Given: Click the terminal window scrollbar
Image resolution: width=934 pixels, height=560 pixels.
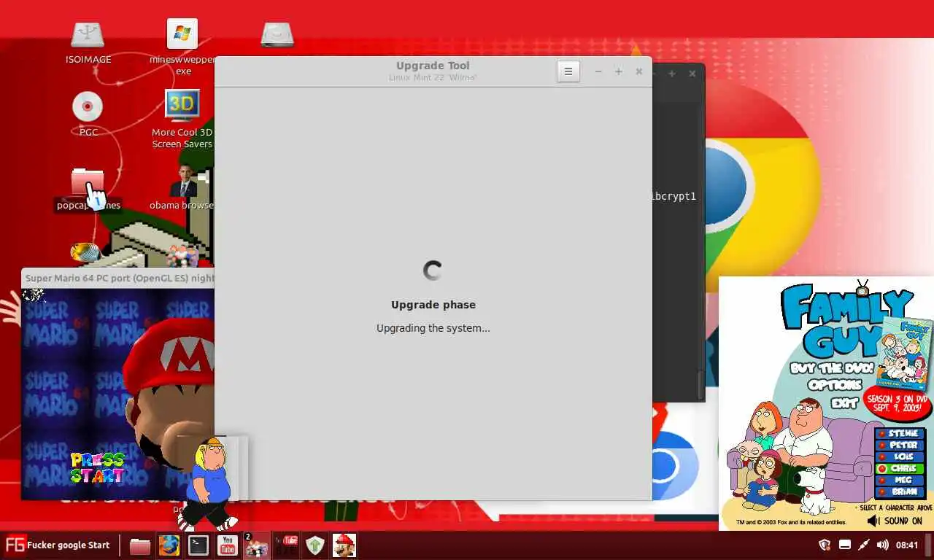Looking at the screenshot, I should (x=701, y=384).
